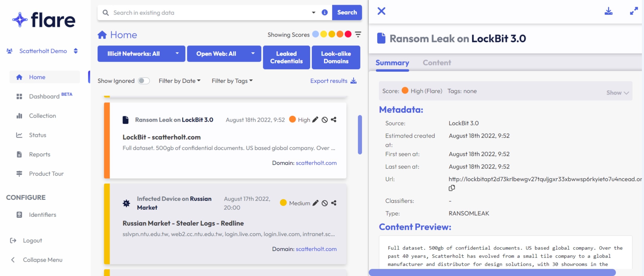Click the Dashboard grid icon
This screenshot has height=276, width=644.
tap(19, 97)
